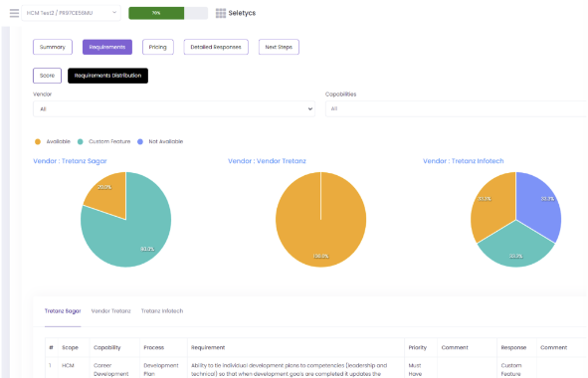588x378 pixels.
Task: Go to the Next Steps tab
Action: 279,47
